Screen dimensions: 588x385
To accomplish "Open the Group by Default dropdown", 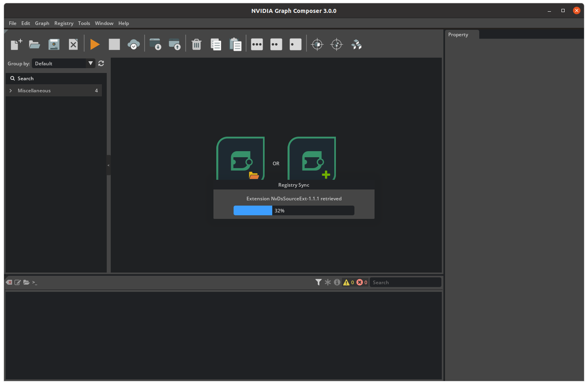I will [64, 63].
